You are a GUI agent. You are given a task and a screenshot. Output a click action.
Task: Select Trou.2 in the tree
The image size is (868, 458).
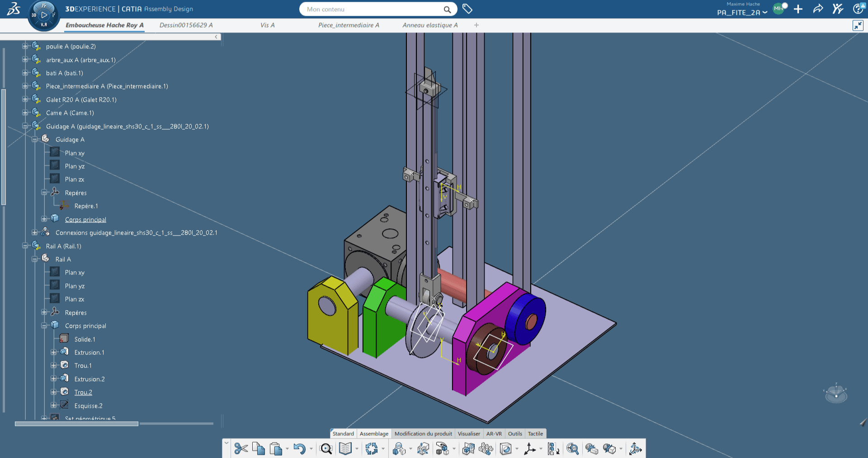[x=83, y=392]
